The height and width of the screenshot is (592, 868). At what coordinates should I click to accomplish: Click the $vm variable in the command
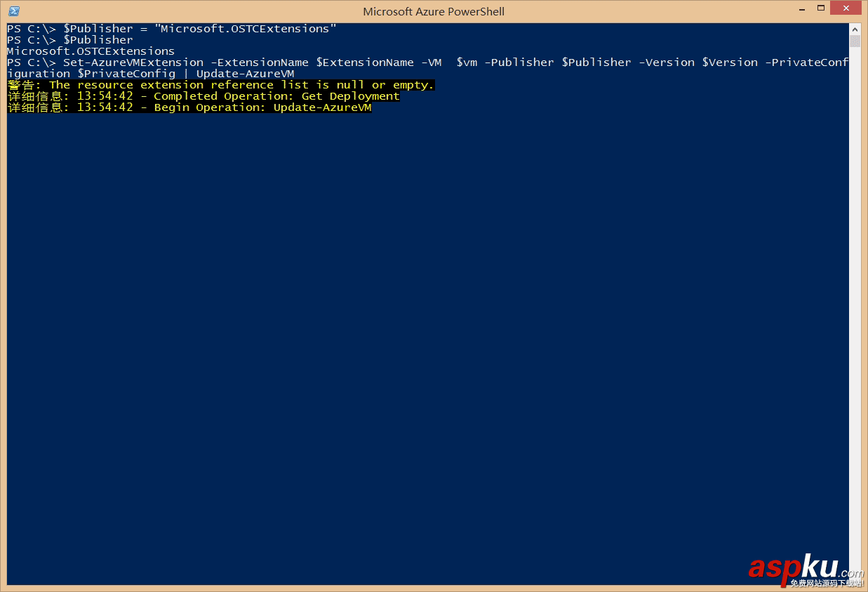467,63
